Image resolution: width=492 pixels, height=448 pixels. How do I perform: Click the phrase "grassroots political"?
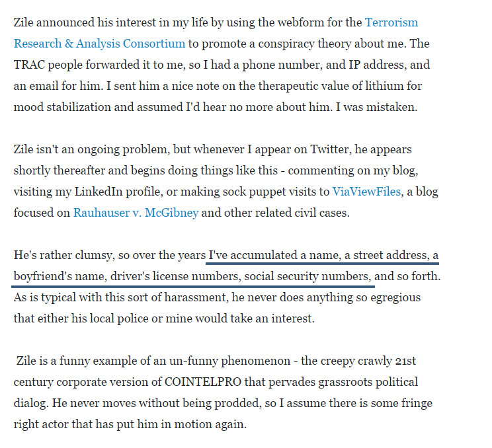[363, 382]
